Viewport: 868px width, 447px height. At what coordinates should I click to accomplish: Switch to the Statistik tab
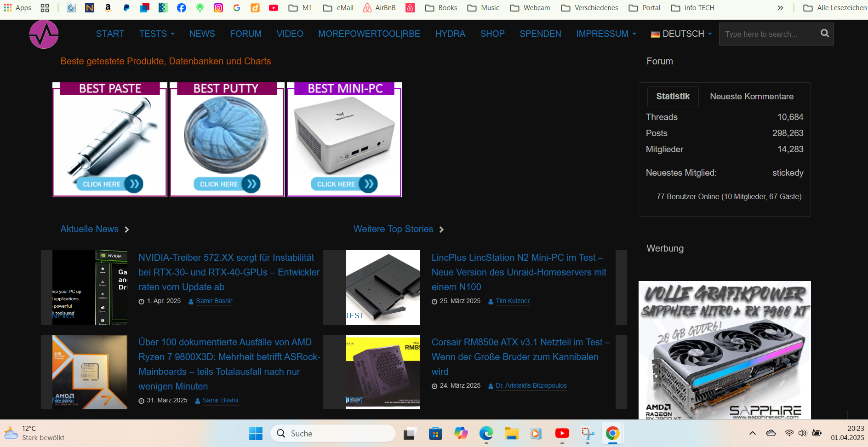(x=673, y=96)
